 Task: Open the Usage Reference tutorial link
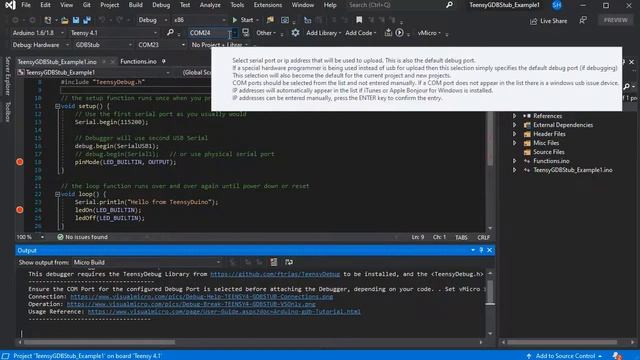[224, 311]
